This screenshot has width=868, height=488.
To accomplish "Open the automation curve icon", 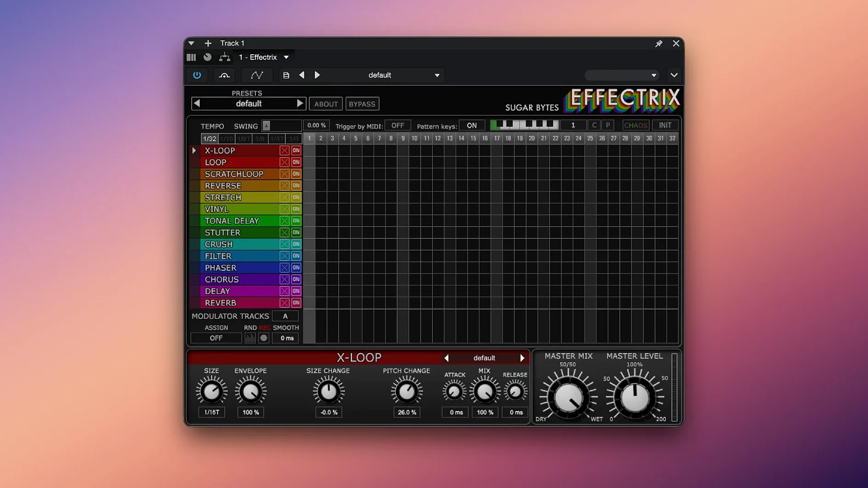I will tap(257, 75).
